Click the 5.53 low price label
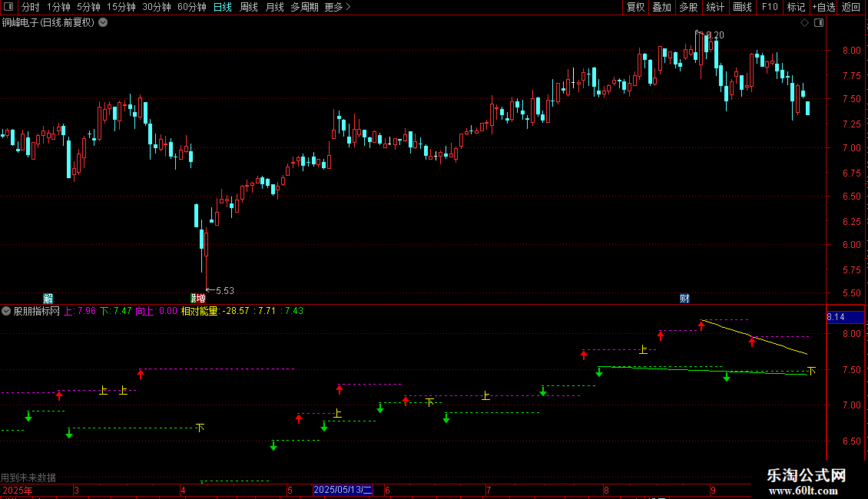Image resolution: width=868 pixels, height=499 pixels. tap(225, 290)
